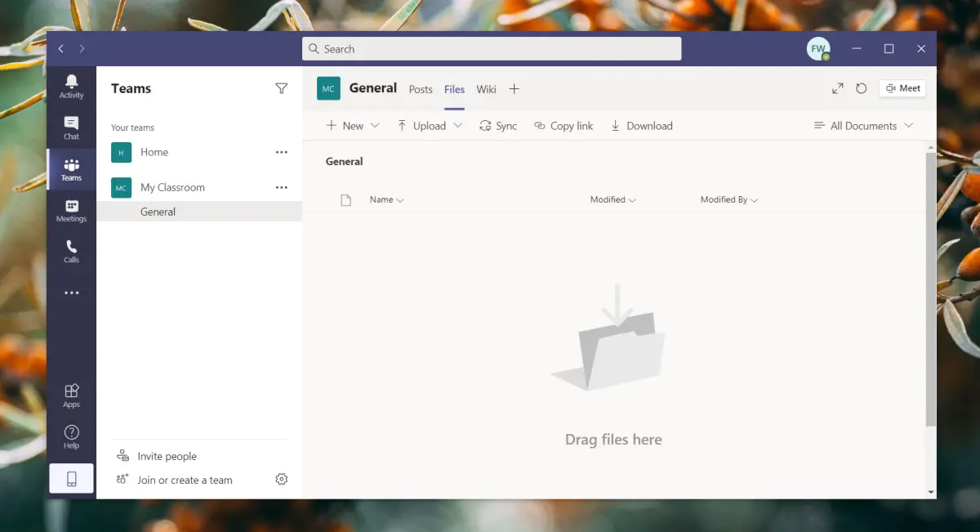Open more options for Home team
This screenshot has height=532, width=980.
click(282, 152)
